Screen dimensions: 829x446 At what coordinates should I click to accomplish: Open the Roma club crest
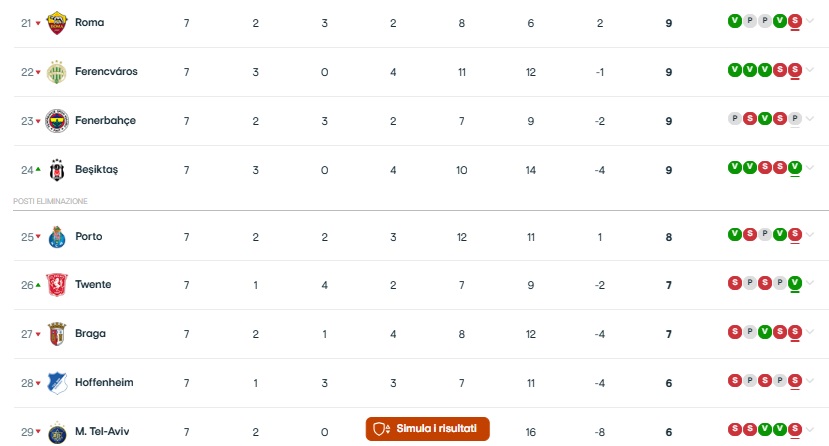57,23
